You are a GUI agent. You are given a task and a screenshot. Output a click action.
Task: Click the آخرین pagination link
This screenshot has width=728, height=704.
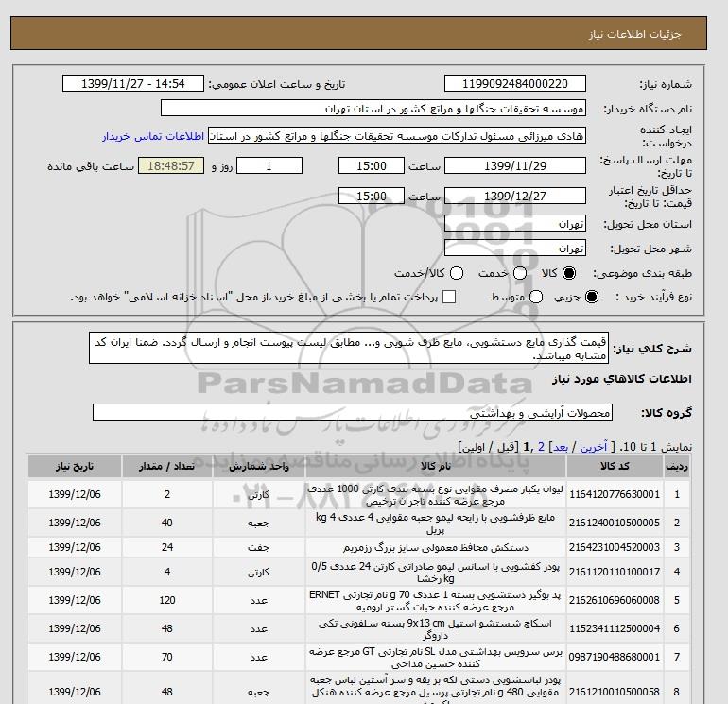pos(594,447)
